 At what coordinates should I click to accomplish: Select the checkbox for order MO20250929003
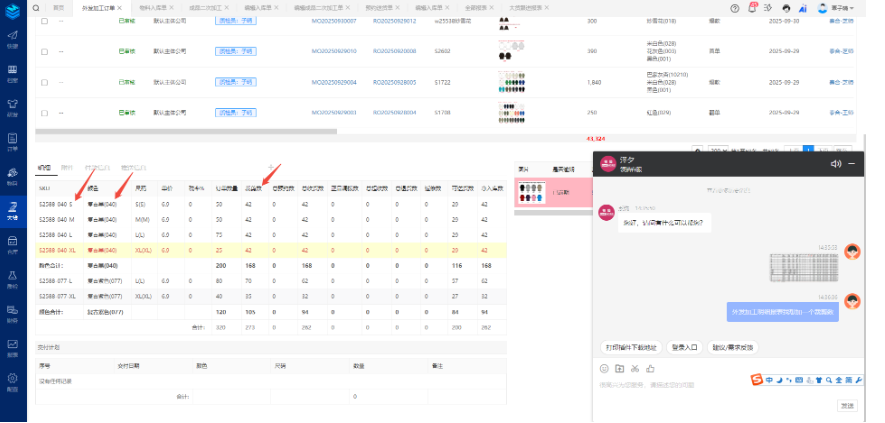[x=42, y=112]
